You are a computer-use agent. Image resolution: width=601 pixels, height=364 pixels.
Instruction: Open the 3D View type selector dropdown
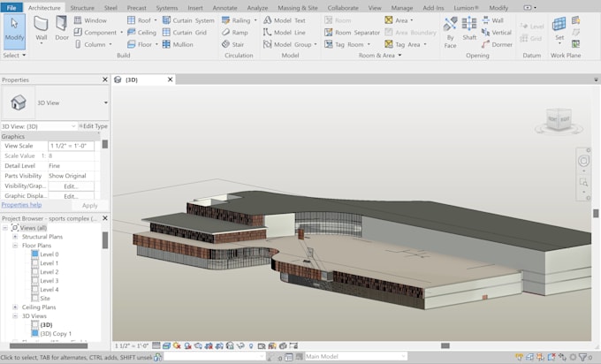[x=106, y=102]
